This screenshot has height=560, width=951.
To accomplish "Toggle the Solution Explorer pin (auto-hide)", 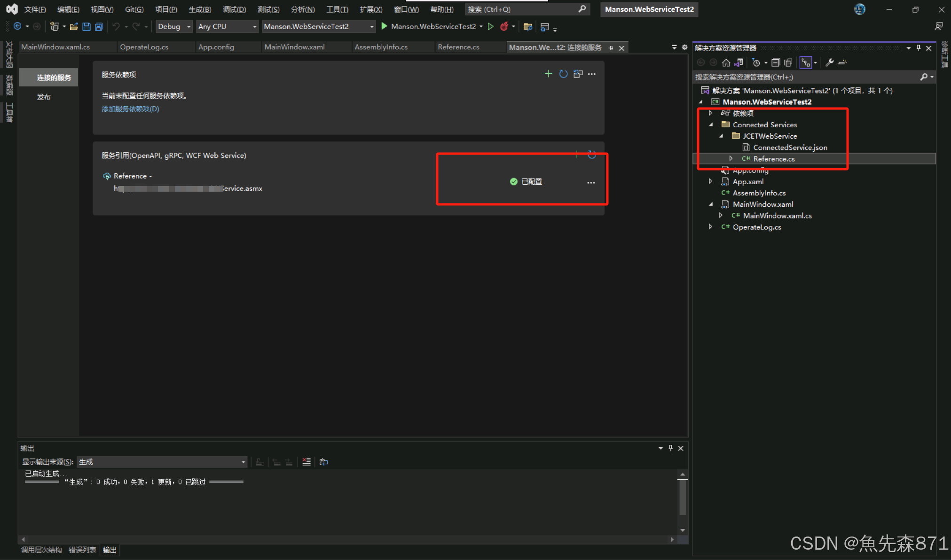I will click(x=919, y=48).
